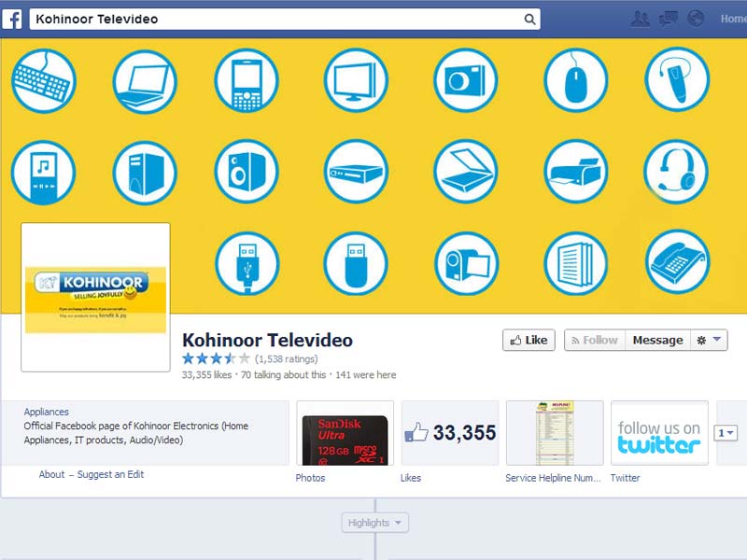Open the About link
Viewport: 747px width, 560px height.
tap(51, 474)
